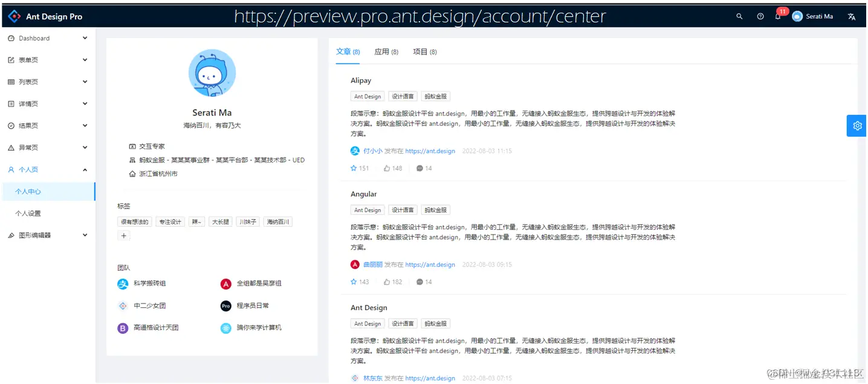Click the 曲丽丽 author avatar
The width and height of the screenshot is (868, 384).
coord(355,265)
